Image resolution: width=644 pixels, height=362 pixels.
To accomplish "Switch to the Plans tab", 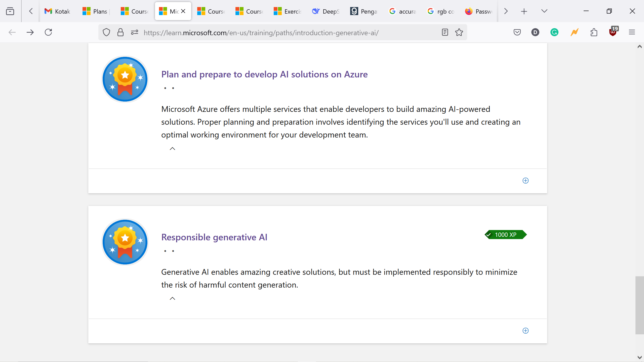I will (x=96, y=11).
